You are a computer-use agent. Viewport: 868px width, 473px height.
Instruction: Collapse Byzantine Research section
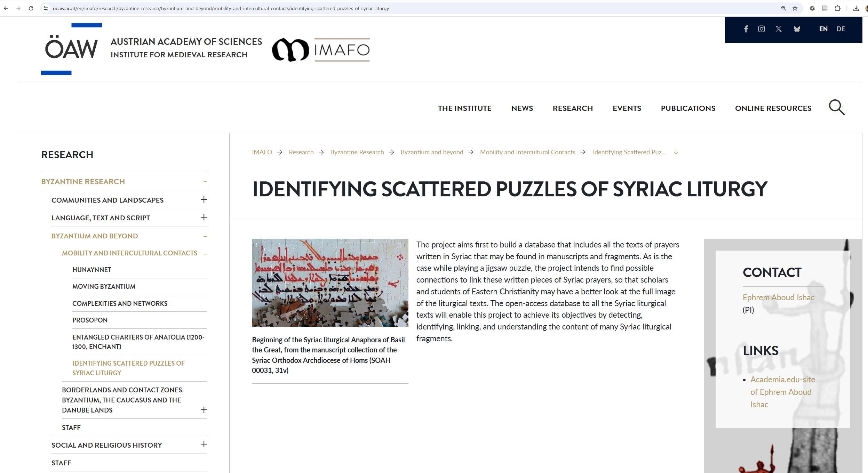click(x=205, y=182)
